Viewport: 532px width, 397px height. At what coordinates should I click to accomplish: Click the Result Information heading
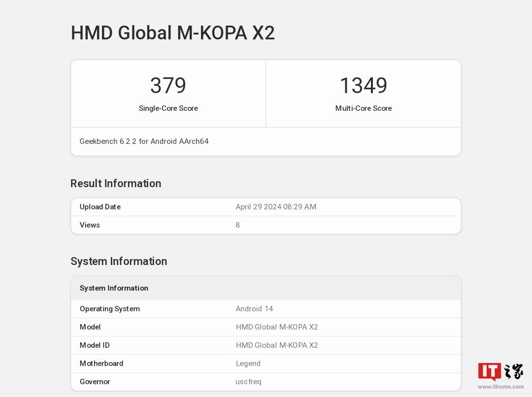[116, 183]
